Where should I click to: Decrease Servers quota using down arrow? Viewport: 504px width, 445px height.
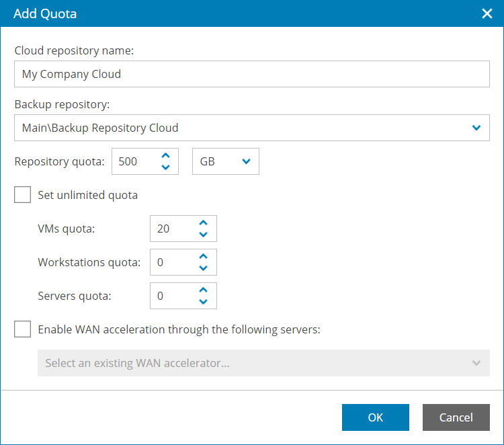click(x=203, y=302)
